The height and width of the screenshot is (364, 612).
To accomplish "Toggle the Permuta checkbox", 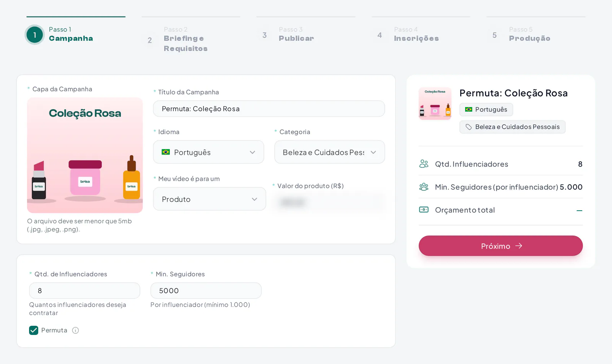I will tap(34, 330).
